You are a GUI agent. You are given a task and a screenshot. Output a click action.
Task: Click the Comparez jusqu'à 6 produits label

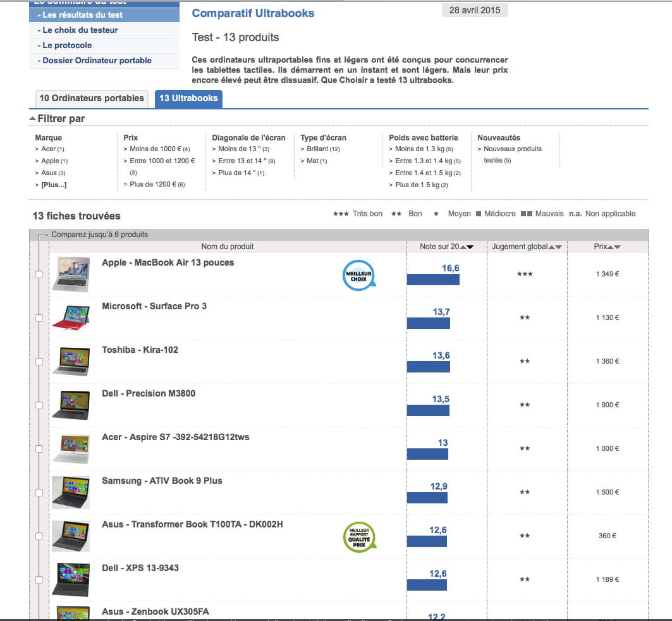99,235
